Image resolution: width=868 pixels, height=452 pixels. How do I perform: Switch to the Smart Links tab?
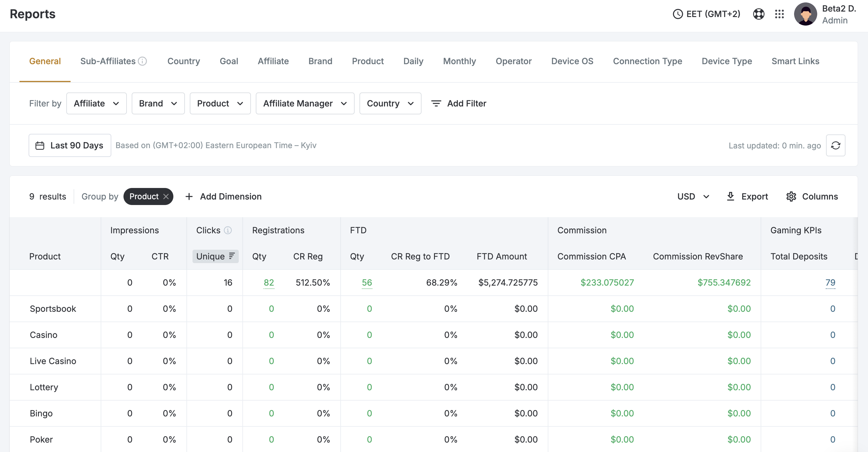(795, 61)
